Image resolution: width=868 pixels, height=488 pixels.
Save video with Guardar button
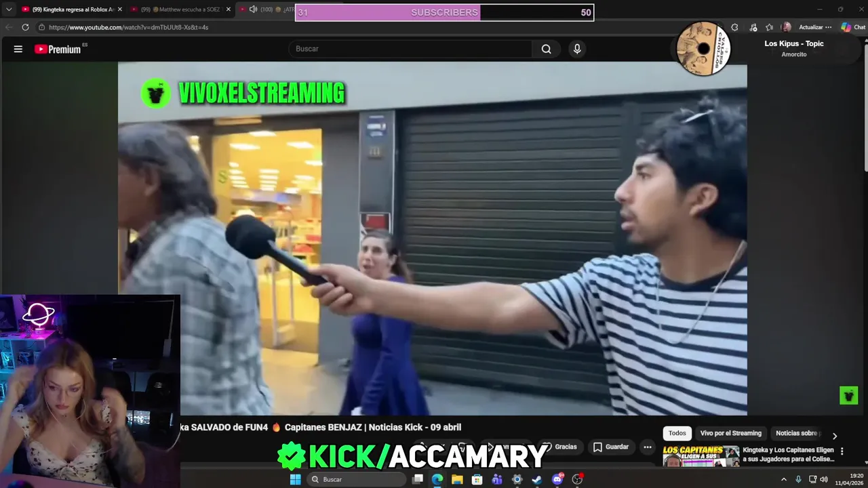click(611, 447)
